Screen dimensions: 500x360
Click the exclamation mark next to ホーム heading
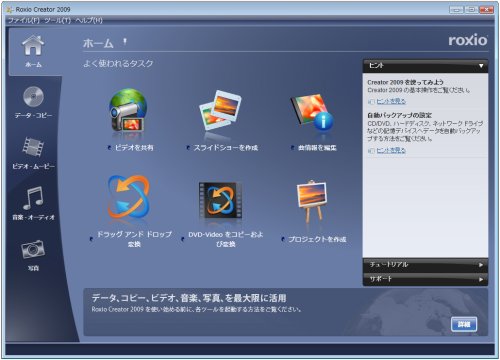[x=125, y=42]
